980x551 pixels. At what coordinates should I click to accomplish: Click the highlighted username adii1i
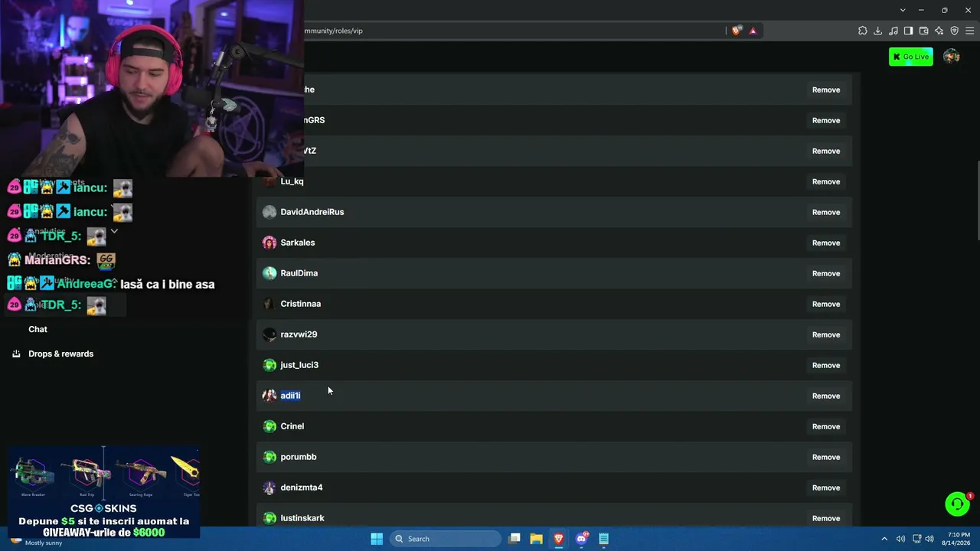point(290,396)
